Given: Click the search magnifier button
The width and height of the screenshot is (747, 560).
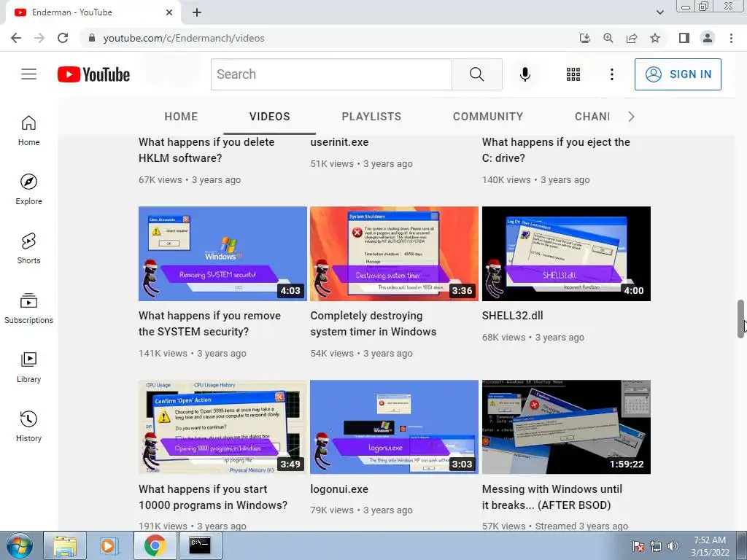Looking at the screenshot, I should point(477,74).
